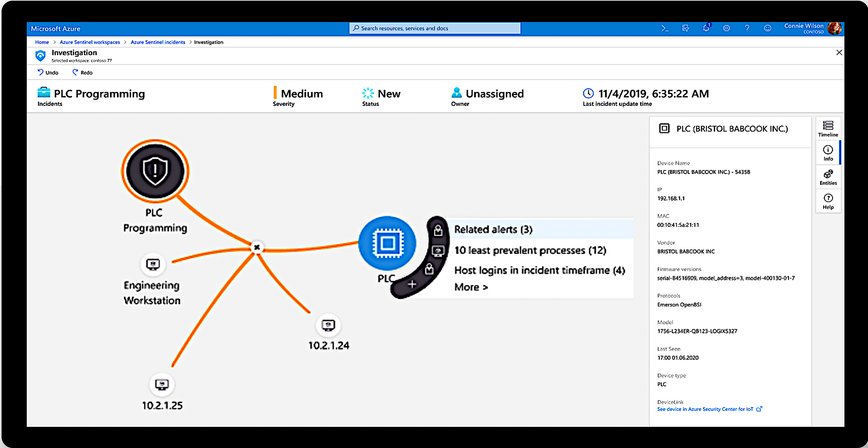Open See device in Azure Security Center for IoT

[710, 409]
